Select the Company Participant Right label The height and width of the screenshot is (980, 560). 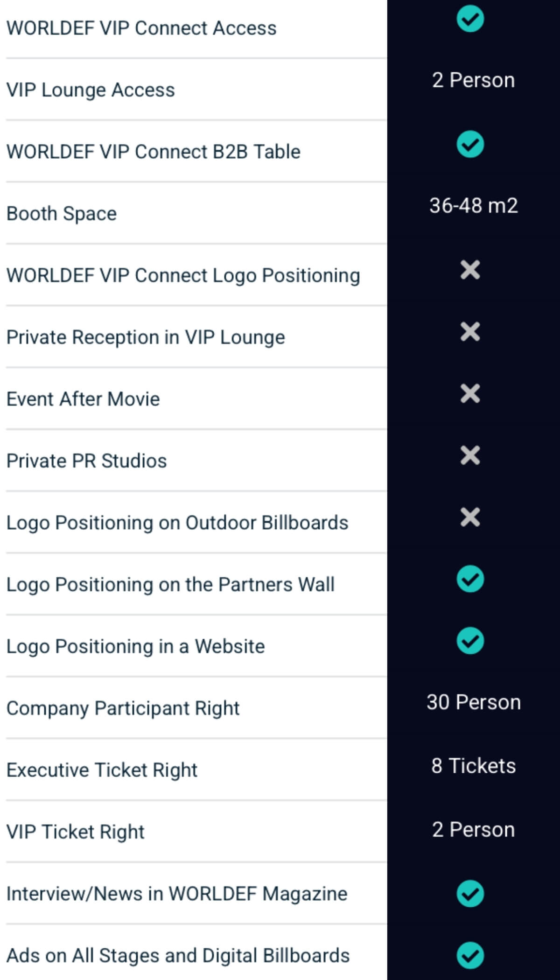[123, 708]
